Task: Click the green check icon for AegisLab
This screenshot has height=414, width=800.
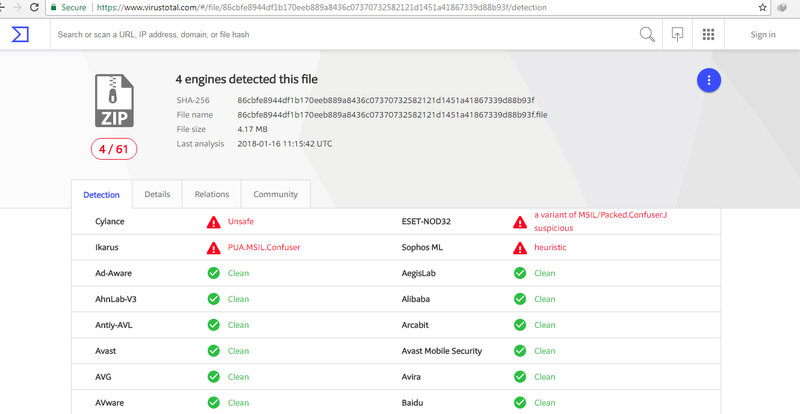Action: [x=520, y=273]
